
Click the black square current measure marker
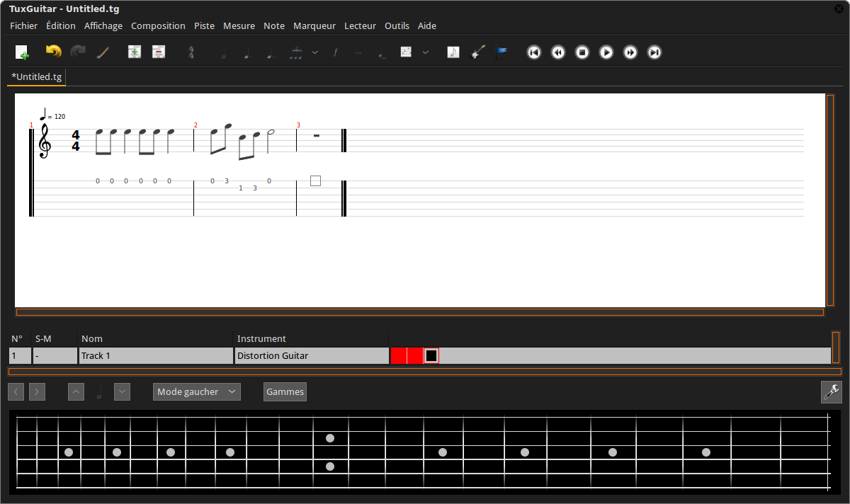pos(431,355)
